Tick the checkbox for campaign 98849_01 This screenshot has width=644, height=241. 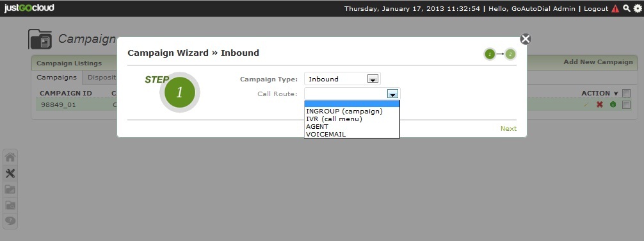point(626,105)
